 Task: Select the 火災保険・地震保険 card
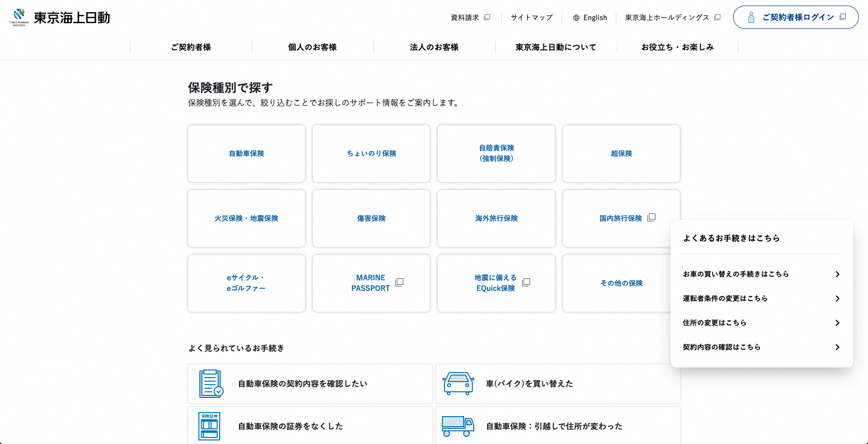pos(247,218)
